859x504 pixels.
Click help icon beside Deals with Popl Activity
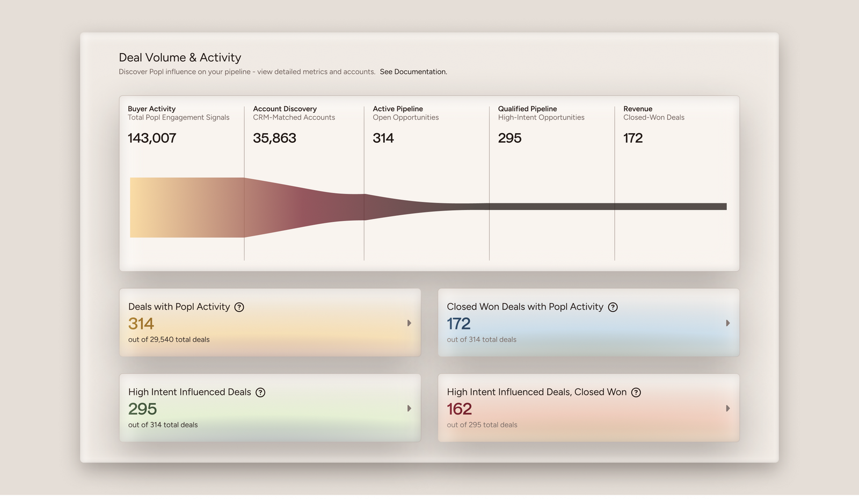239,307
